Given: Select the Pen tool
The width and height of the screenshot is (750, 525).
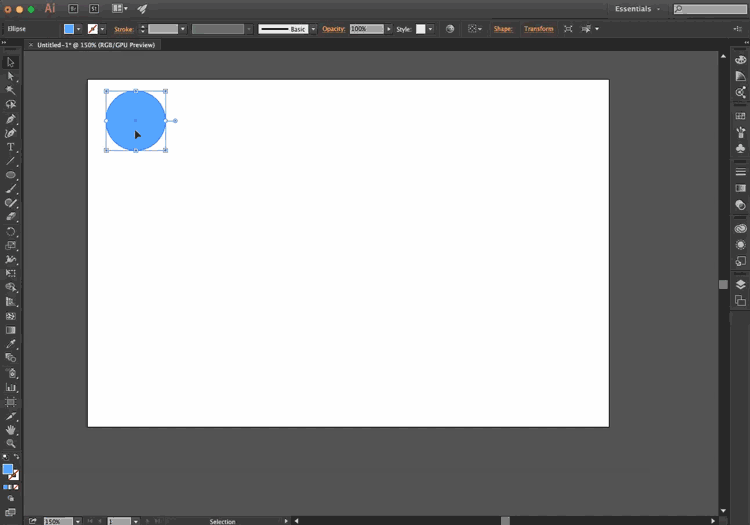Looking at the screenshot, I should (x=11, y=119).
